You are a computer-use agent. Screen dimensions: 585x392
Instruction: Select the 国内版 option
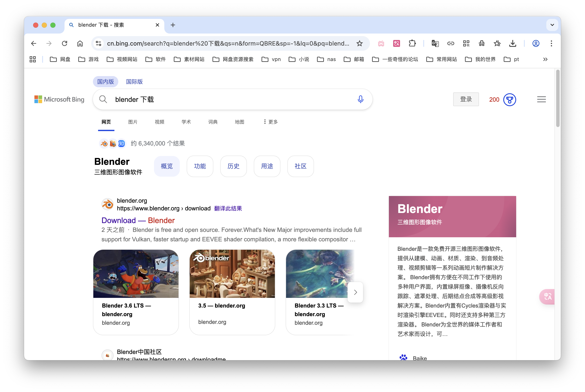[x=105, y=81]
